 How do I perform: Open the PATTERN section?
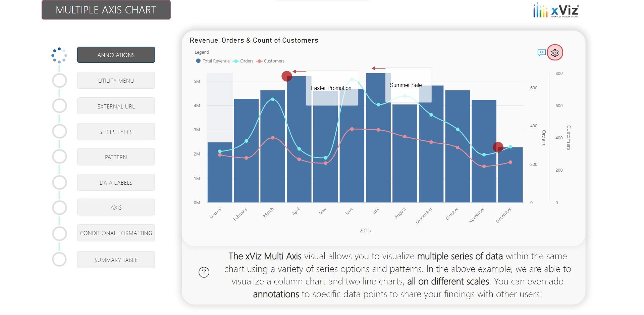click(x=116, y=157)
